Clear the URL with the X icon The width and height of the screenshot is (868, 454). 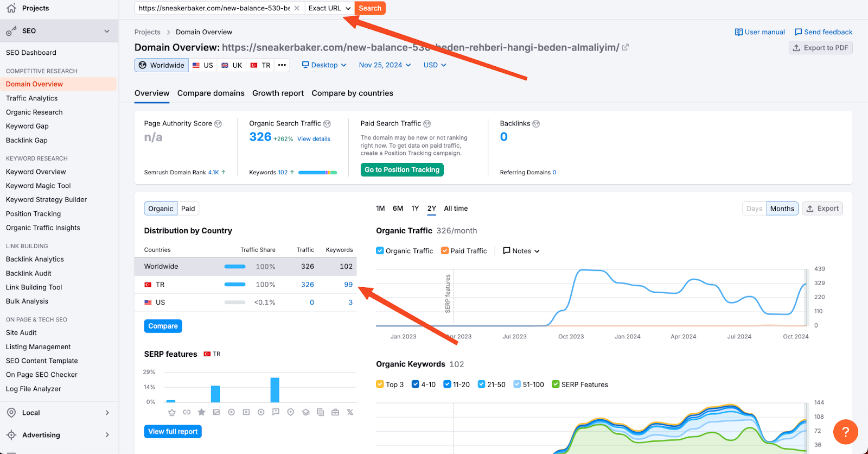(297, 8)
